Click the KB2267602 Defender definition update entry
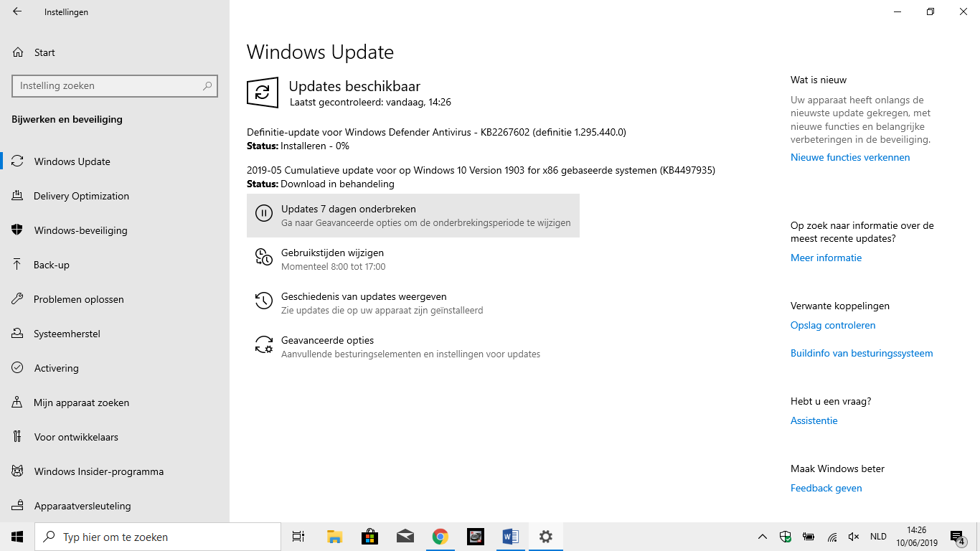The height and width of the screenshot is (551, 980). click(x=436, y=138)
